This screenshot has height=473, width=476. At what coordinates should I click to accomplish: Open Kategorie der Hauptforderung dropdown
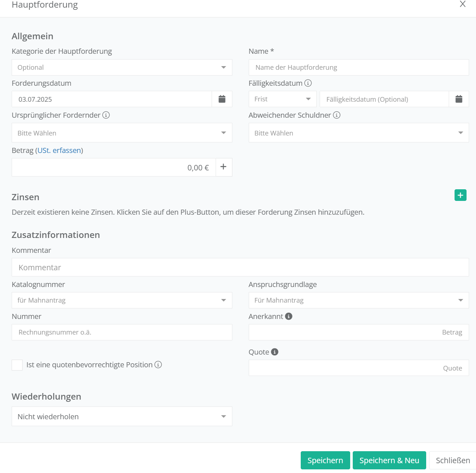[122, 68]
